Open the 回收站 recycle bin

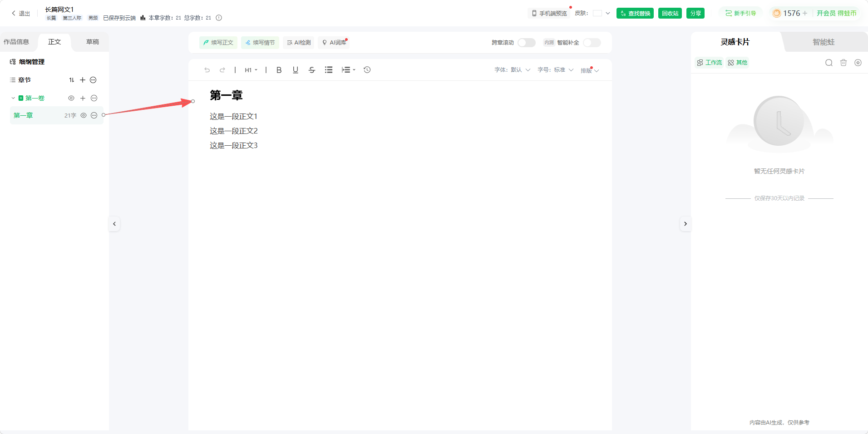[x=670, y=13]
